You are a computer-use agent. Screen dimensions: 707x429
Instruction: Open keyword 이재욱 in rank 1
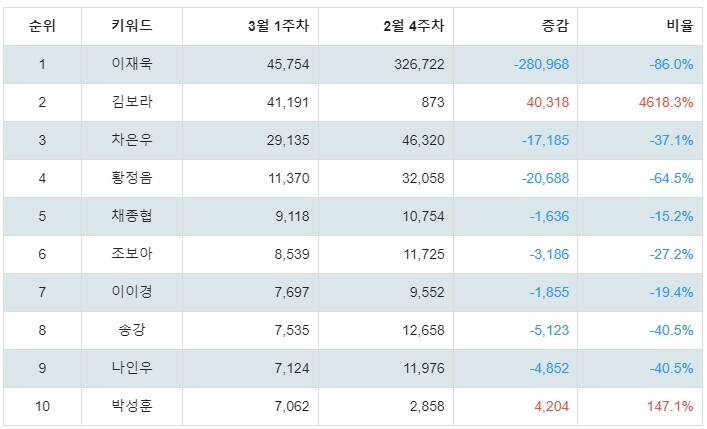pyautogui.click(x=132, y=64)
